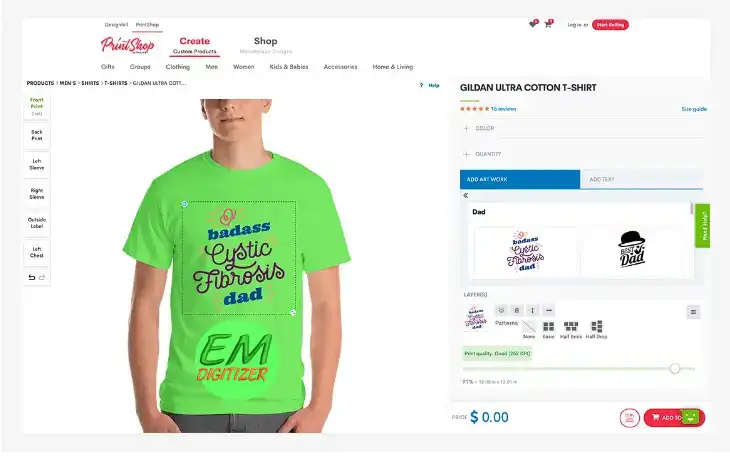Open the Clothing menu

pos(178,67)
